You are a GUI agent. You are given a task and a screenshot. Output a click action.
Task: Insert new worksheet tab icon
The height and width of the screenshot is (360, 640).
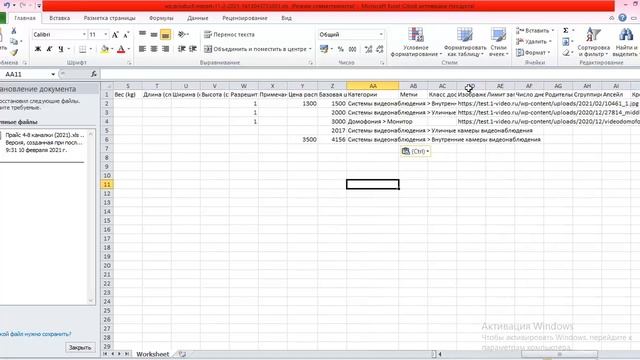182,354
